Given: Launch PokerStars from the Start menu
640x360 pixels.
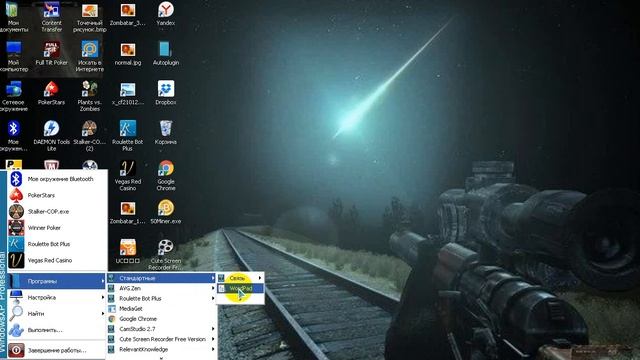Looking at the screenshot, I should pos(57,195).
